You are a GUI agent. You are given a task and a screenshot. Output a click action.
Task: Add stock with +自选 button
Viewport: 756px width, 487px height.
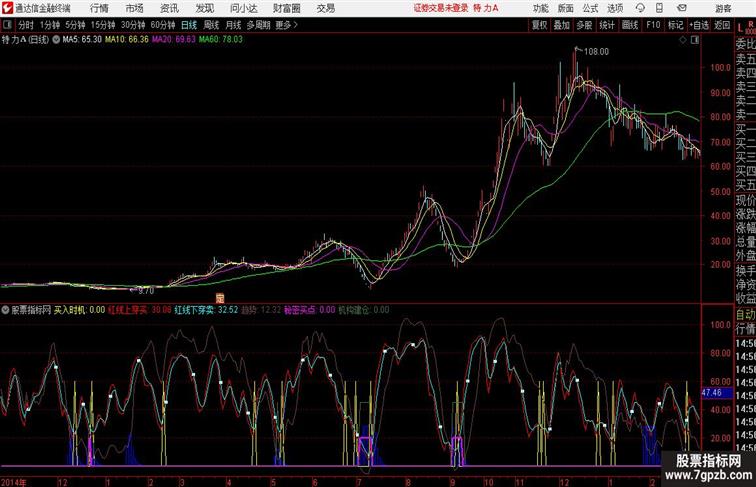(x=699, y=25)
